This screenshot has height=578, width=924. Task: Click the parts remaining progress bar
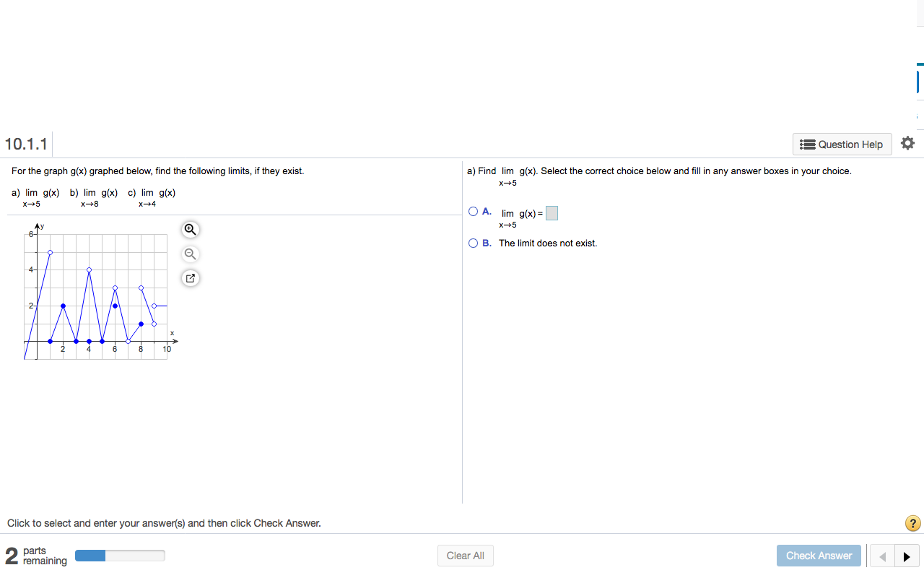pyautogui.click(x=119, y=555)
